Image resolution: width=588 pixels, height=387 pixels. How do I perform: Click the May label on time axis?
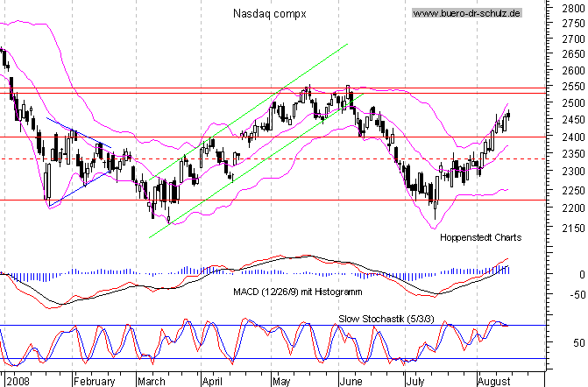[280, 381]
